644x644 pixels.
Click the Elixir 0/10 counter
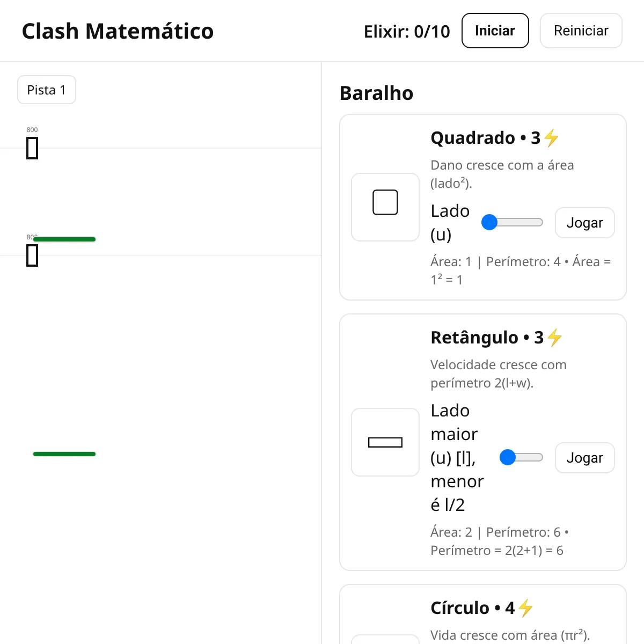(x=407, y=31)
